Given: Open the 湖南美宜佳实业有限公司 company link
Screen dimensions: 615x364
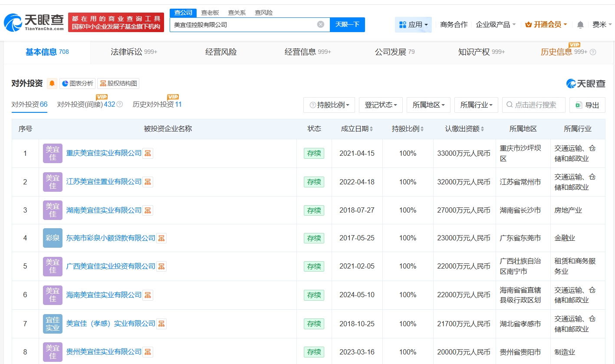Looking at the screenshot, I should 104,210.
